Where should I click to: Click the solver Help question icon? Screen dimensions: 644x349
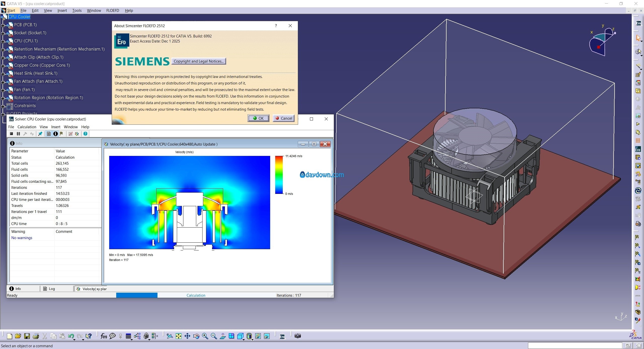coord(86,134)
